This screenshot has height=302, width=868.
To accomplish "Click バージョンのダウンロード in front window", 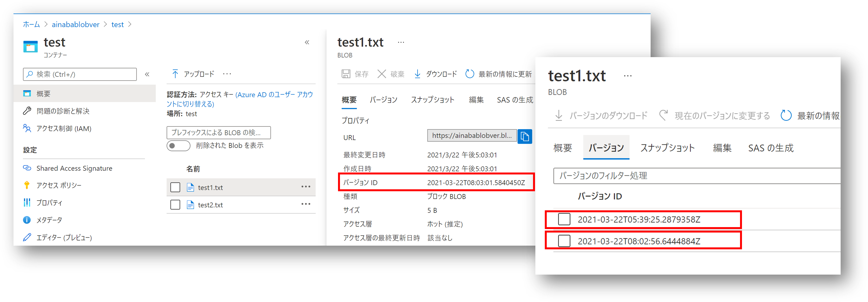I will tap(601, 115).
